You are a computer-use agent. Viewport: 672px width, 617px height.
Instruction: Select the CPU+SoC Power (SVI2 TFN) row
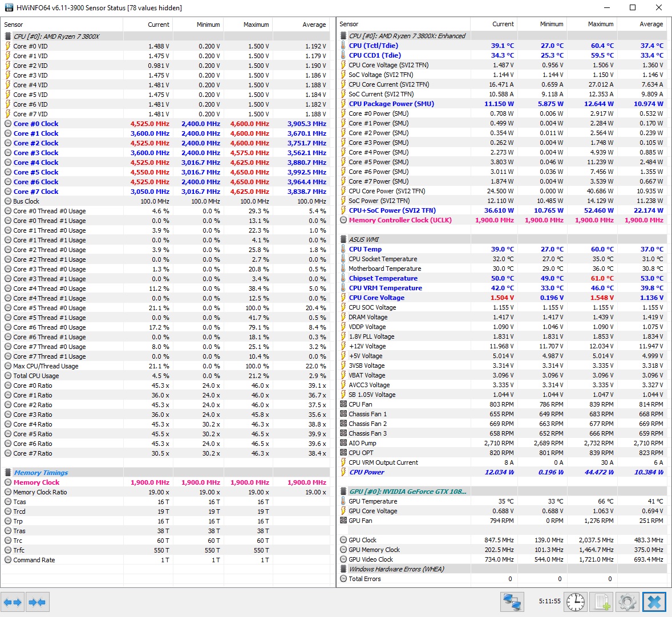pyautogui.click(x=502, y=210)
